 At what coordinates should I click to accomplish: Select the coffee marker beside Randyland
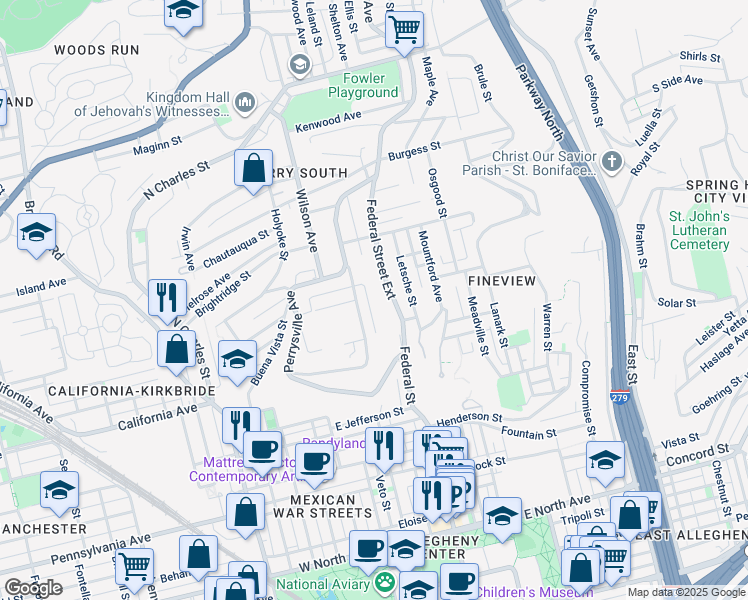click(x=314, y=463)
